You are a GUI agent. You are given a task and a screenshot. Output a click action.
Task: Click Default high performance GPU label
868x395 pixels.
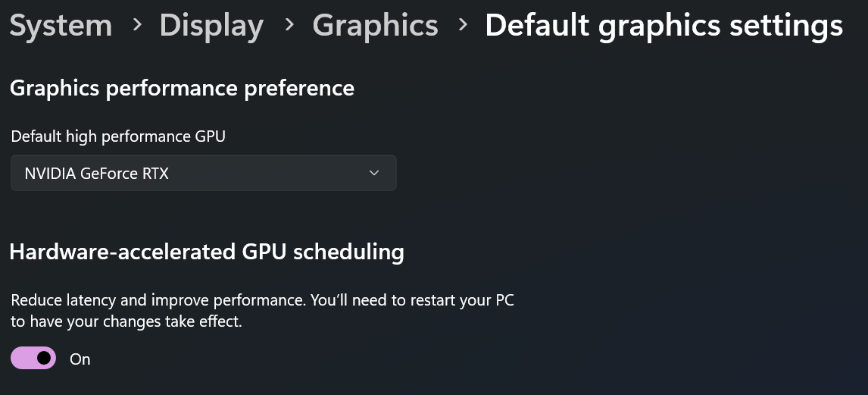pos(118,136)
